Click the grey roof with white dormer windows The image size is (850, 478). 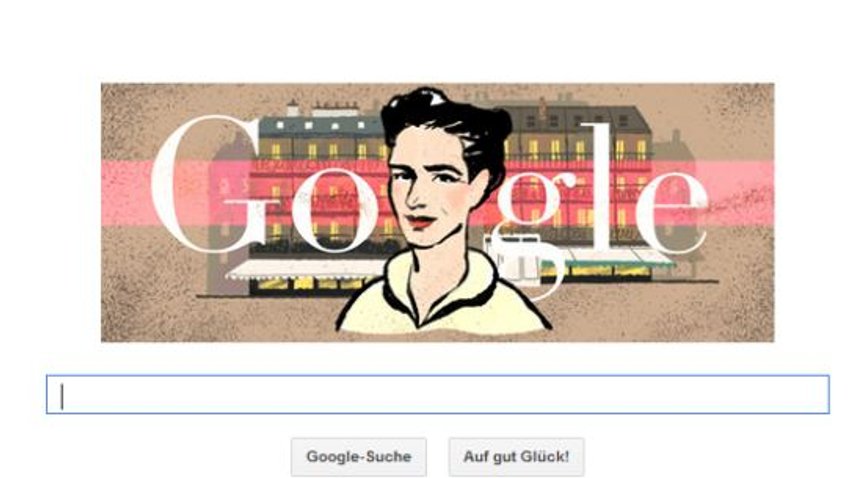[320, 126]
